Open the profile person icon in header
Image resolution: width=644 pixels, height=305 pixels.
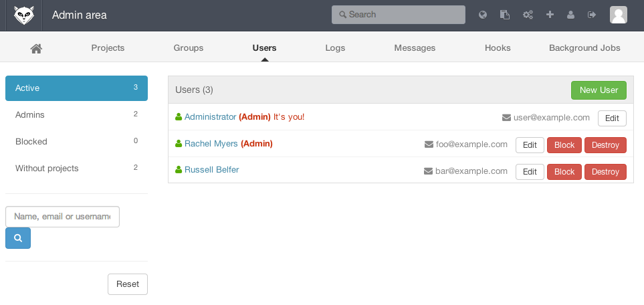(570, 15)
